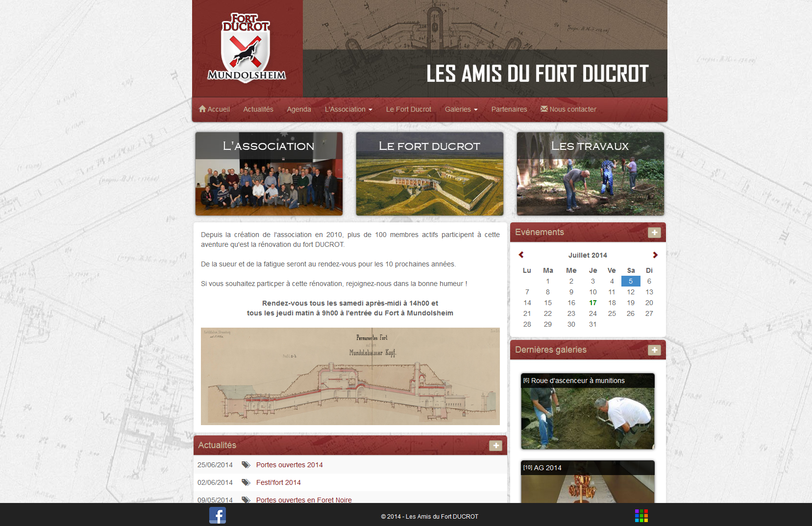The width and height of the screenshot is (812, 526).
Task: Select green day 17 in calendar
Action: [x=593, y=303]
